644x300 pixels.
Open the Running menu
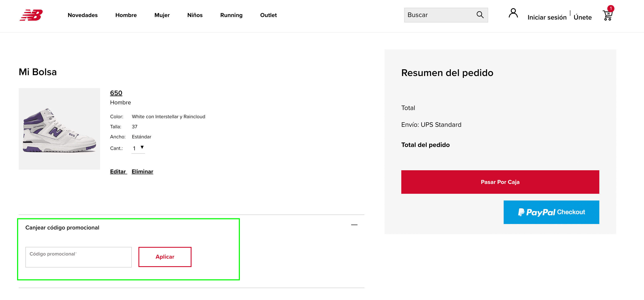tap(231, 15)
